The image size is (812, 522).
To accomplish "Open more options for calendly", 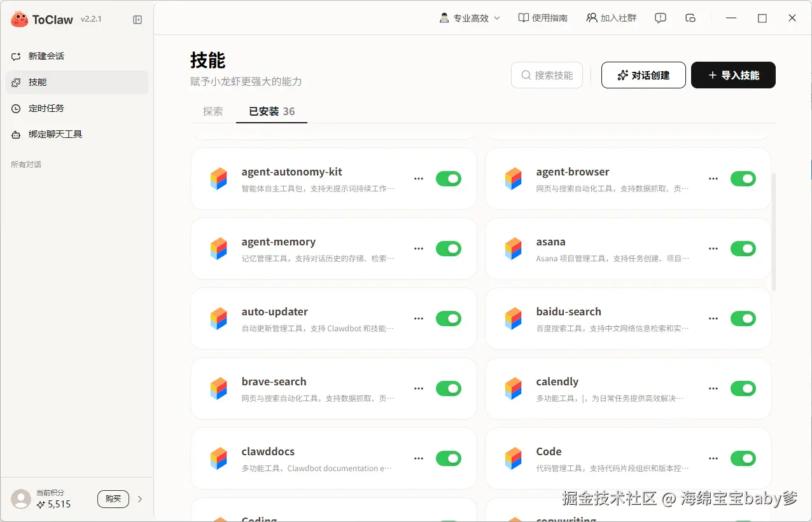I will tap(713, 388).
